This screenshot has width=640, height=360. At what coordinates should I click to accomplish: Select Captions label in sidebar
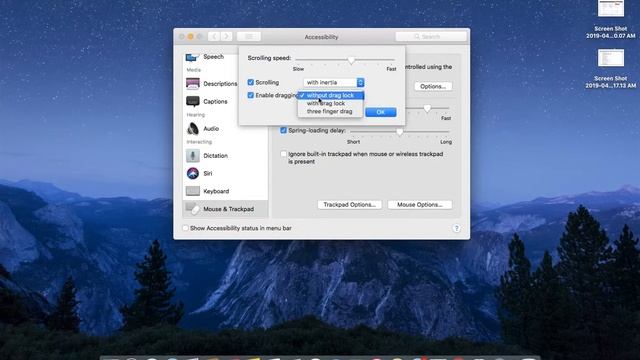click(x=215, y=101)
